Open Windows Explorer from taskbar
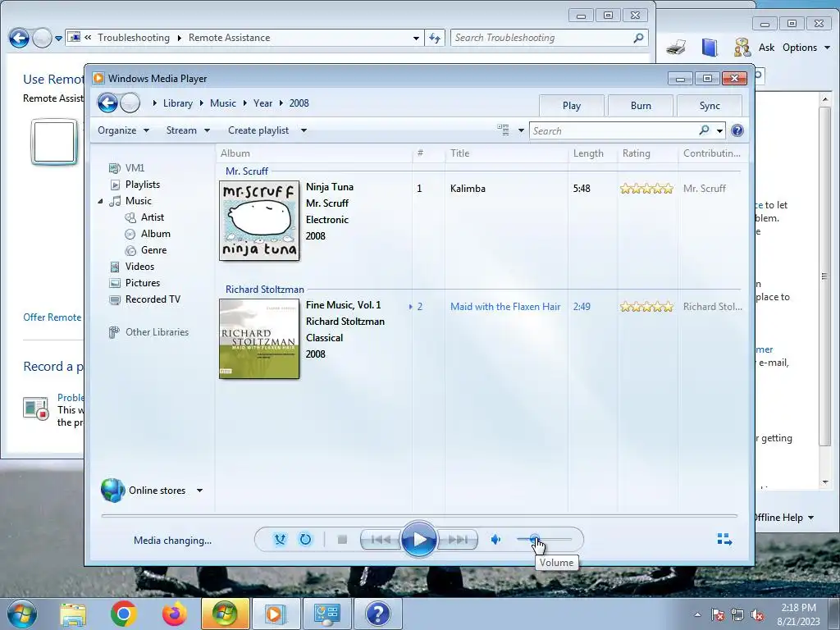The image size is (840, 630). click(73, 614)
